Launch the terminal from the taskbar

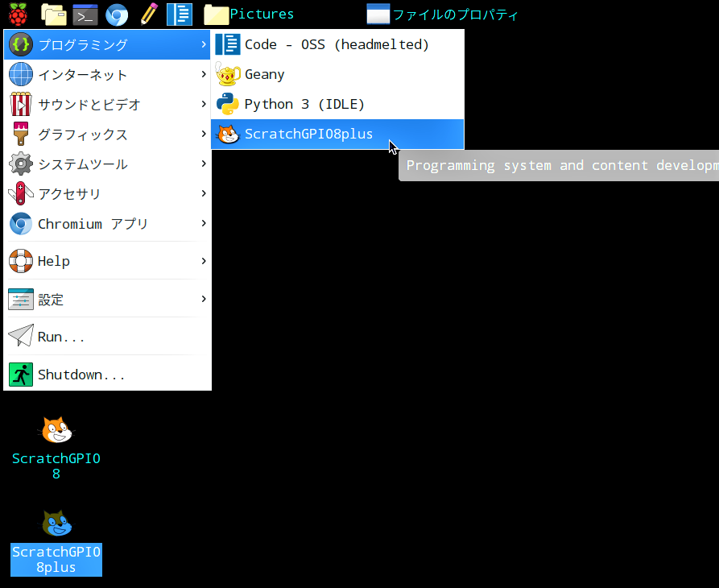pyautogui.click(x=85, y=14)
